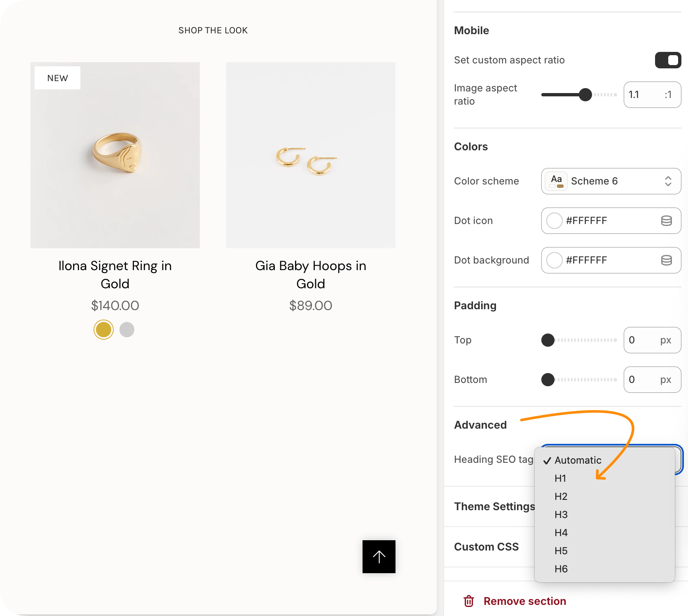The image size is (688, 616).
Task: Expand the Theme Settings section
Action: tap(494, 506)
